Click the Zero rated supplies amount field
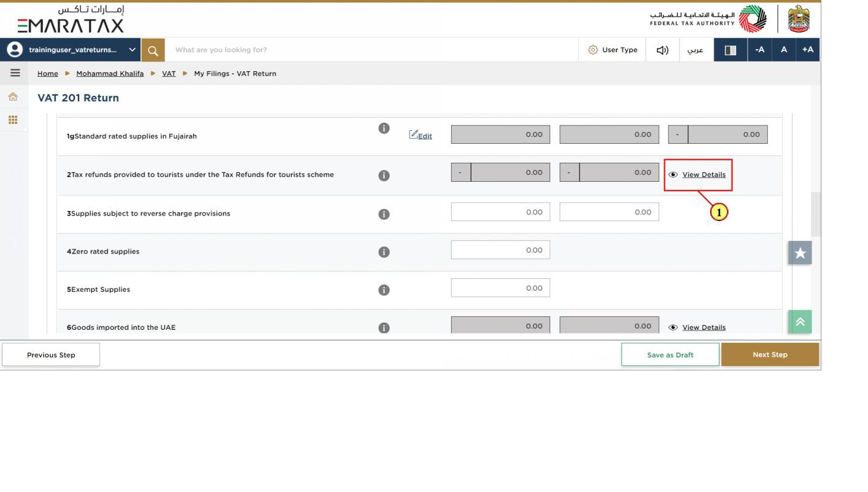The image size is (868, 492). pos(500,250)
